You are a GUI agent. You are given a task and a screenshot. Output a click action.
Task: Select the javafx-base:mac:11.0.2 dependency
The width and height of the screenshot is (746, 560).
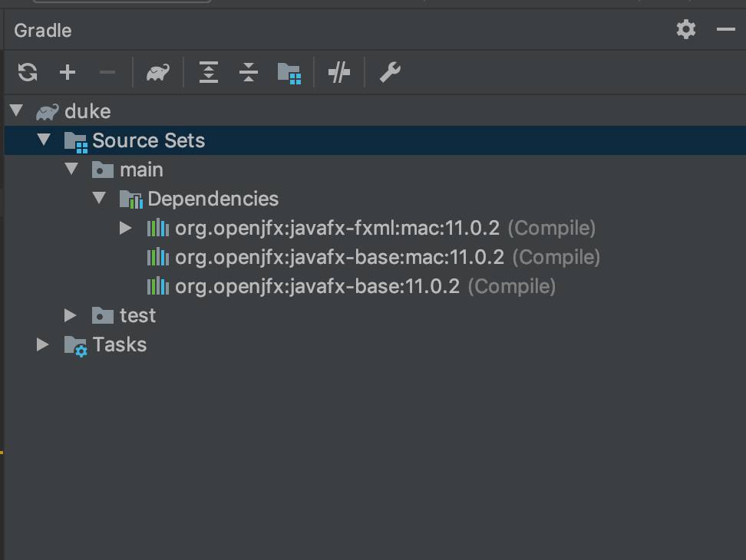point(339,257)
